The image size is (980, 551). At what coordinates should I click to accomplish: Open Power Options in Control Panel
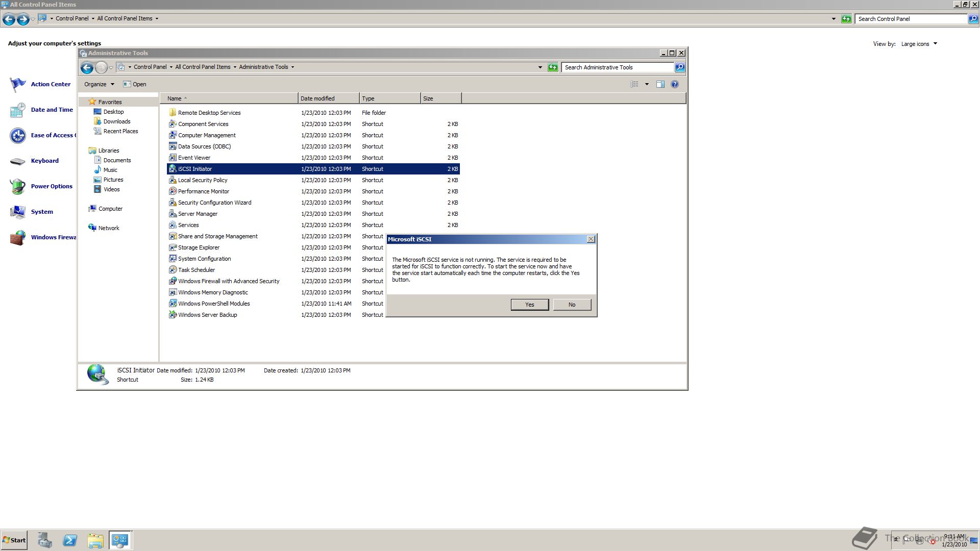click(x=52, y=186)
